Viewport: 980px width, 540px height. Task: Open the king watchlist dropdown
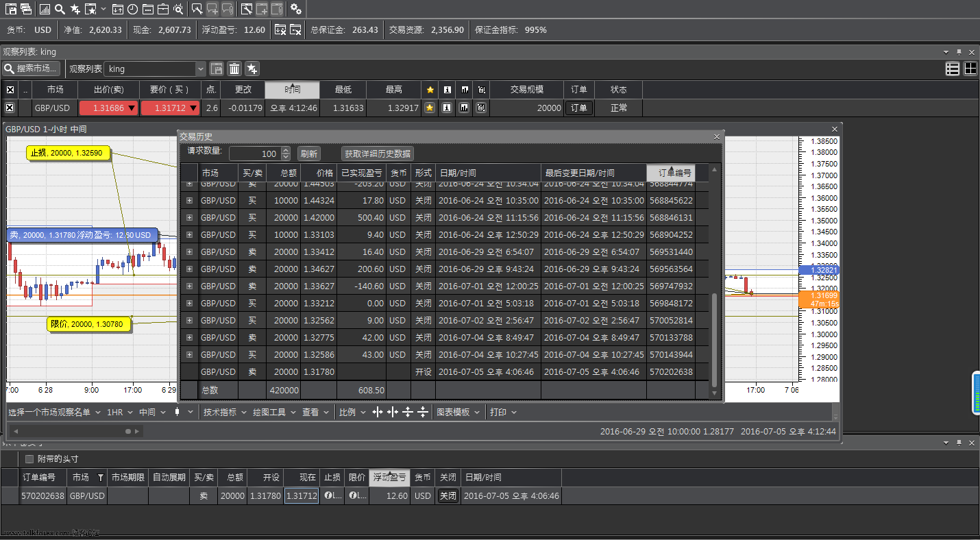click(x=200, y=69)
